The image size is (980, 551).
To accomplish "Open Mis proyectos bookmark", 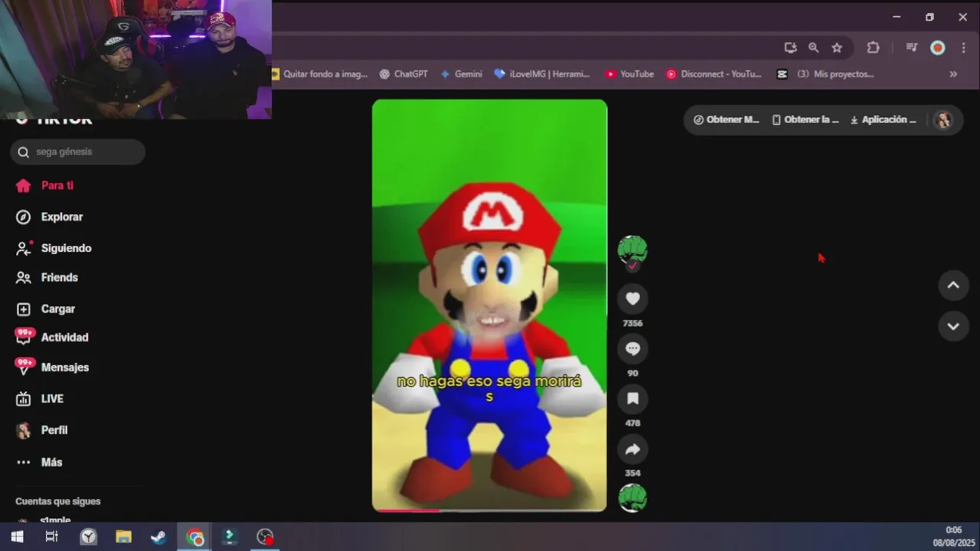I will click(x=825, y=74).
